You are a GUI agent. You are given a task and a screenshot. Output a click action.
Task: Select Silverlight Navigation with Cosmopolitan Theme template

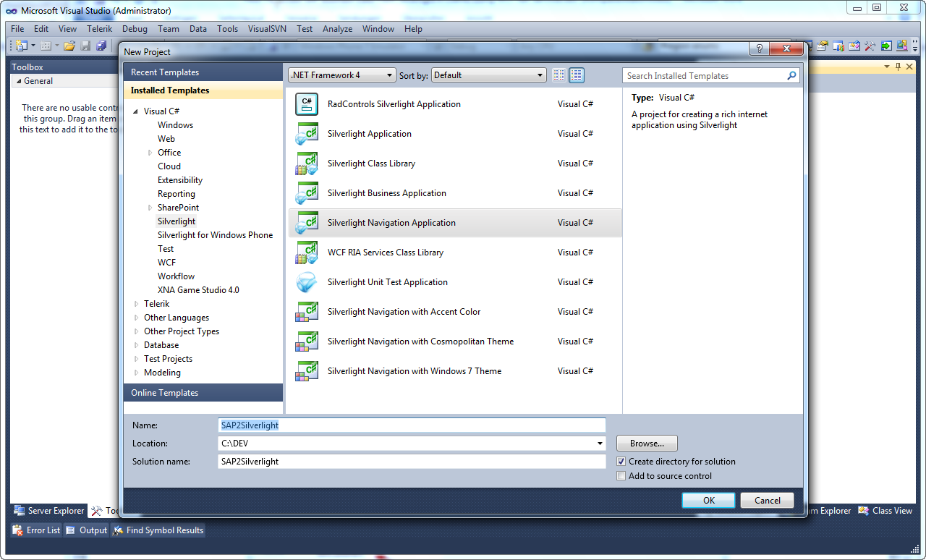[x=455, y=341]
